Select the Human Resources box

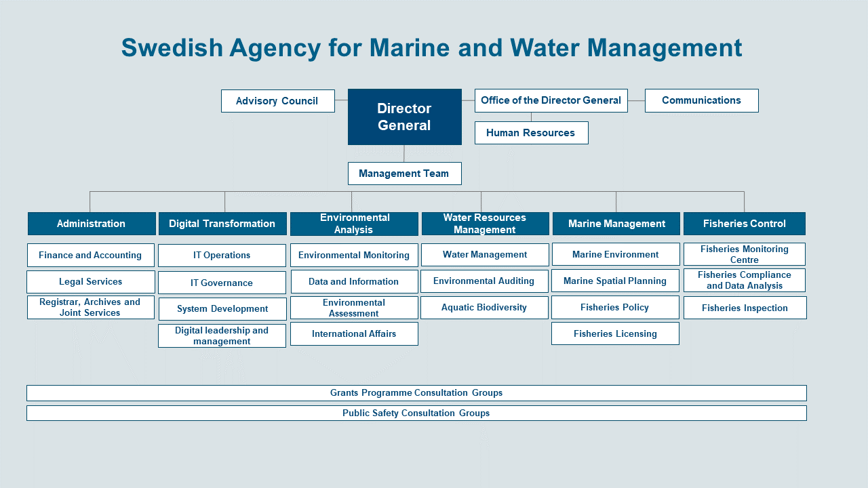click(x=531, y=133)
